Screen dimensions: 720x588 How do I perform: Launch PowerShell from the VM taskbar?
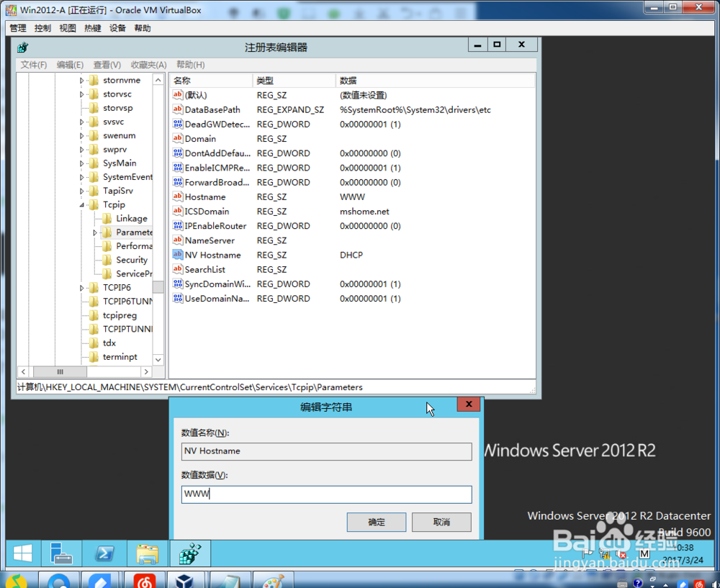pos(104,553)
